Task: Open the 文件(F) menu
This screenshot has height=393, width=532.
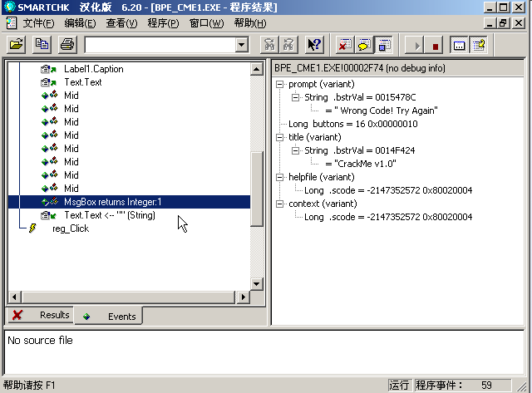Action: 38,23
